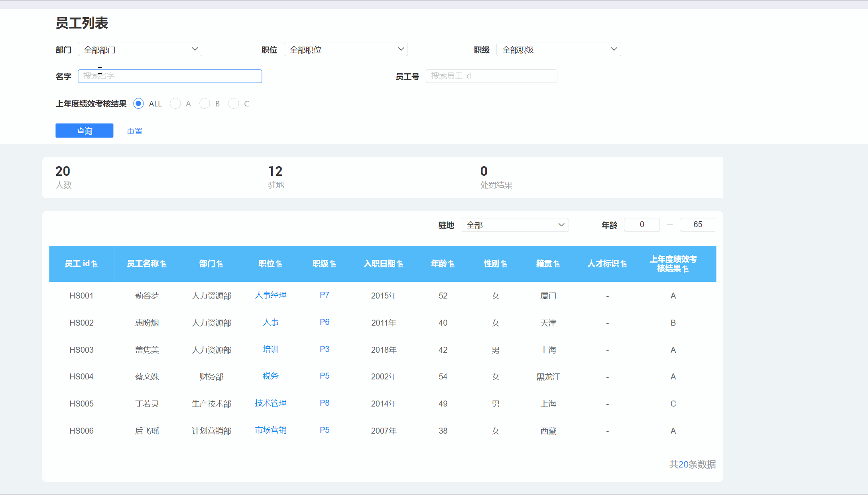The width and height of the screenshot is (868, 495).
Task: Sort by 入职日期 column icon
Action: (x=400, y=264)
